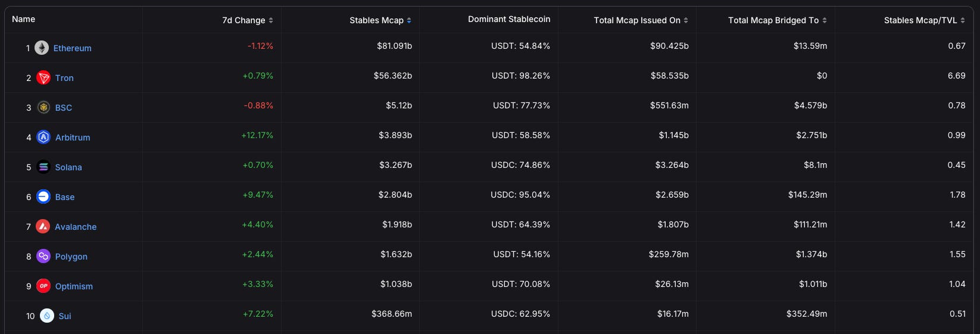Sort by Total Mcap Bridged To
The width and height of the screenshot is (980, 334).
777,20
